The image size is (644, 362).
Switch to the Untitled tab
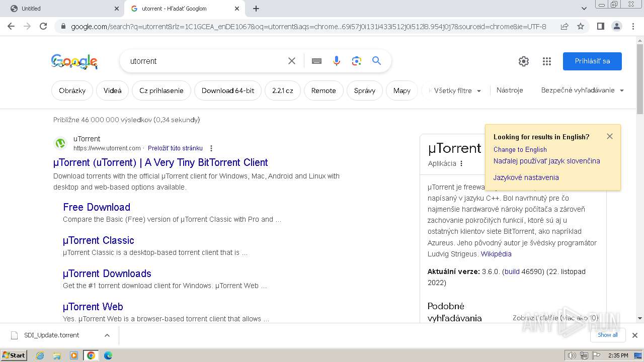pyautogui.click(x=62, y=9)
